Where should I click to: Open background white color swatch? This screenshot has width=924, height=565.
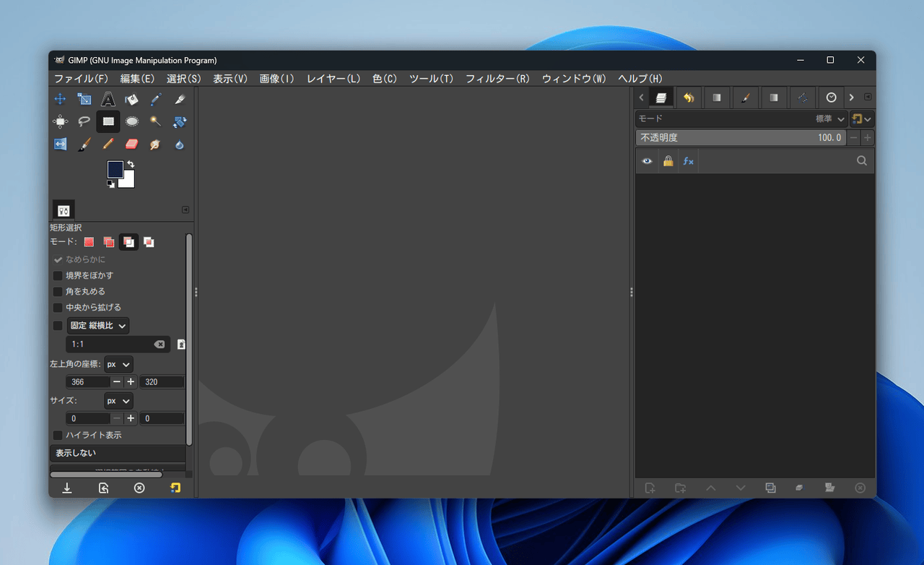point(128,181)
